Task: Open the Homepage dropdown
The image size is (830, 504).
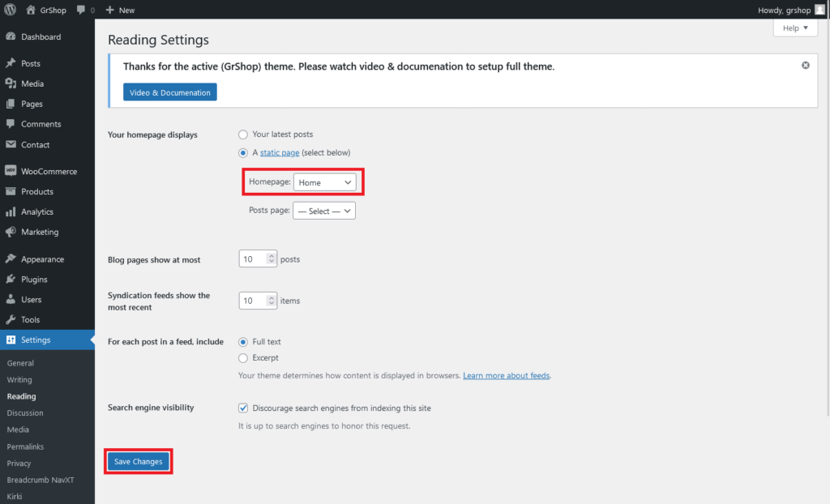Action: [x=324, y=183]
